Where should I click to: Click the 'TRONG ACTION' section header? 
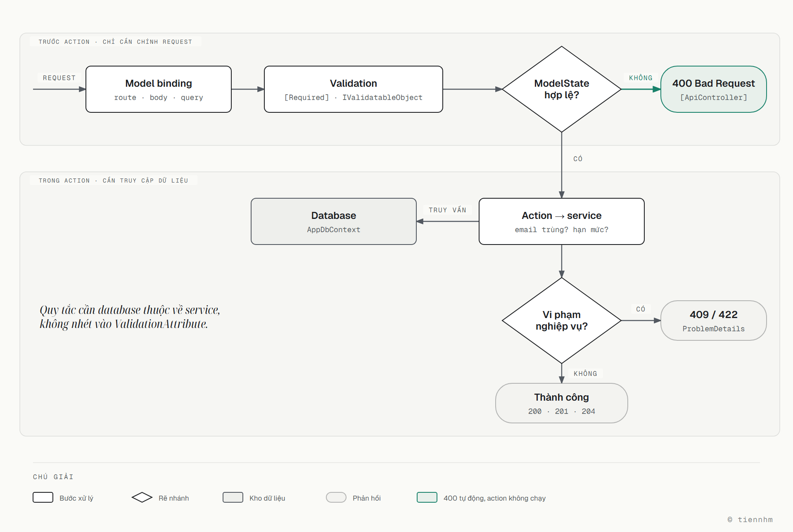click(113, 180)
